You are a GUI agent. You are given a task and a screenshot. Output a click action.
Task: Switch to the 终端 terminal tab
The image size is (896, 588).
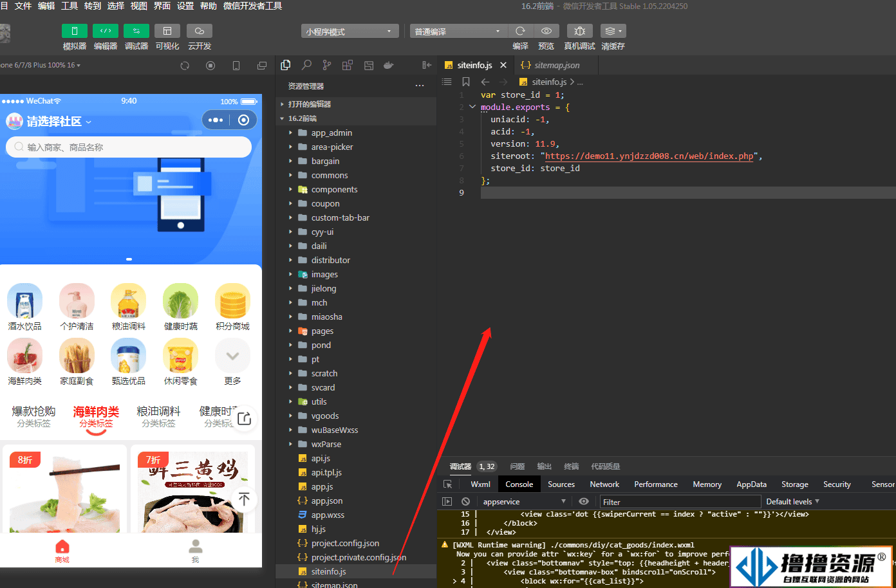[572, 466]
